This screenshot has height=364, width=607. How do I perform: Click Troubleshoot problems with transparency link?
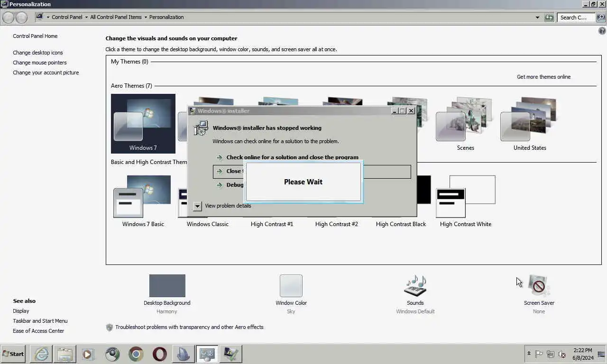tap(189, 327)
